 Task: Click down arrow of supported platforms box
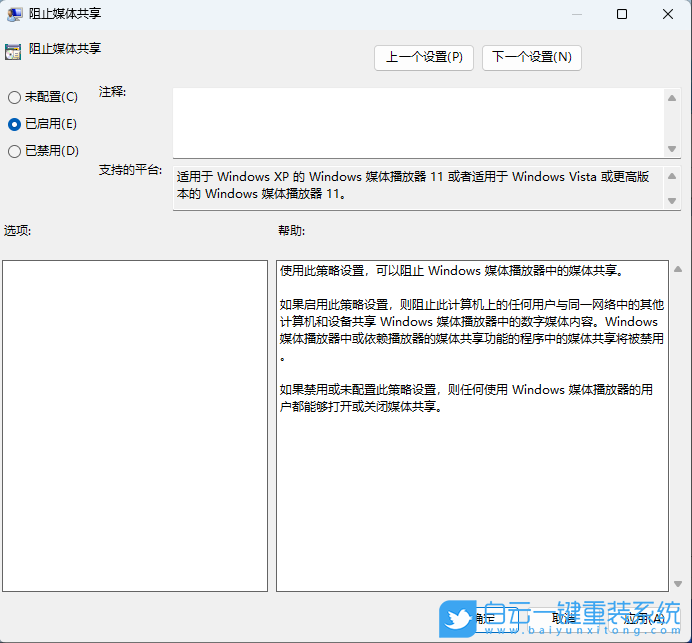pos(672,201)
